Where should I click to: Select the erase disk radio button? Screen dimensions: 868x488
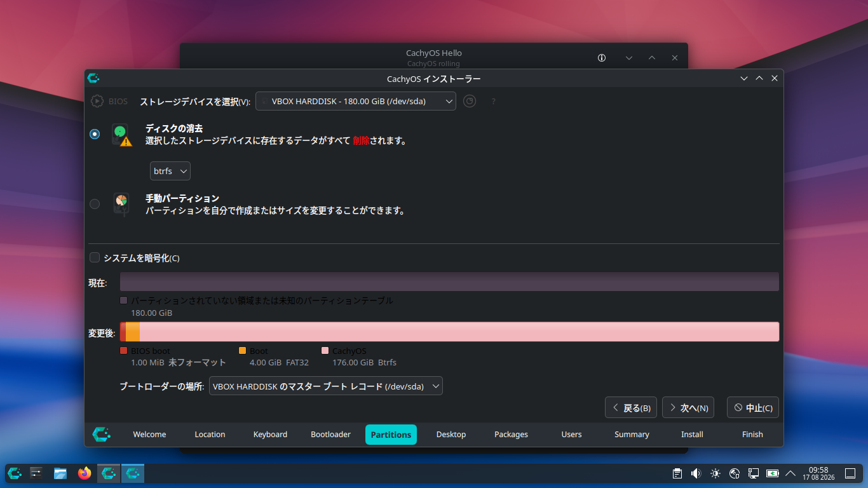tap(95, 134)
